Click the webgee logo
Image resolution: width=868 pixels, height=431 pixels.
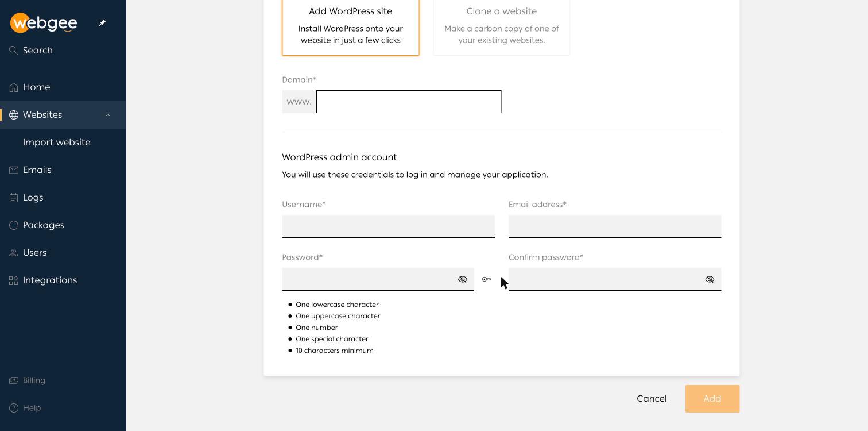(44, 23)
